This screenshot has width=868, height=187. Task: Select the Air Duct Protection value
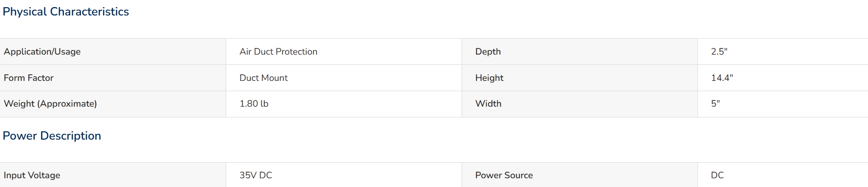(278, 52)
